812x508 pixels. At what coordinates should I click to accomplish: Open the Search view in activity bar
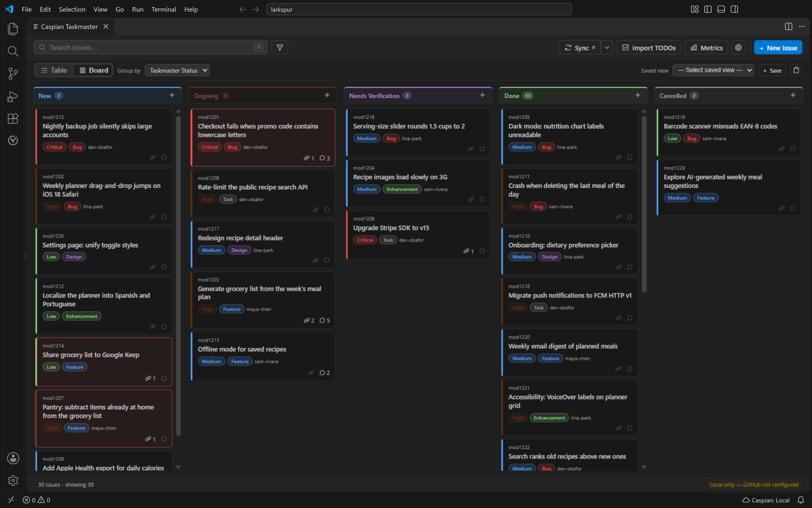coord(13,51)
